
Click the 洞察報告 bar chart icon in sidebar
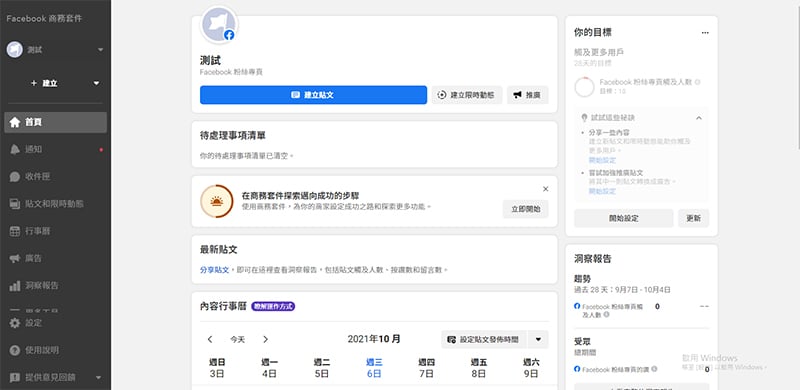click(15, 286)
